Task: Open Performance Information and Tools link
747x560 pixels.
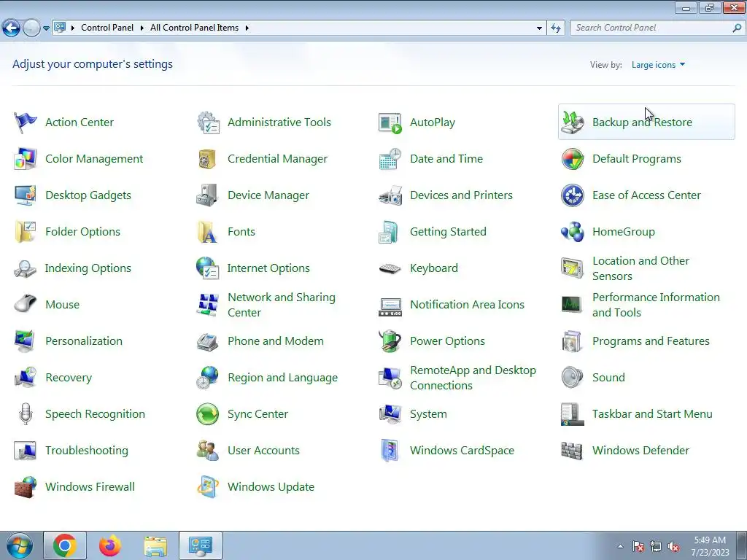Action: click(x=656, y=305)
